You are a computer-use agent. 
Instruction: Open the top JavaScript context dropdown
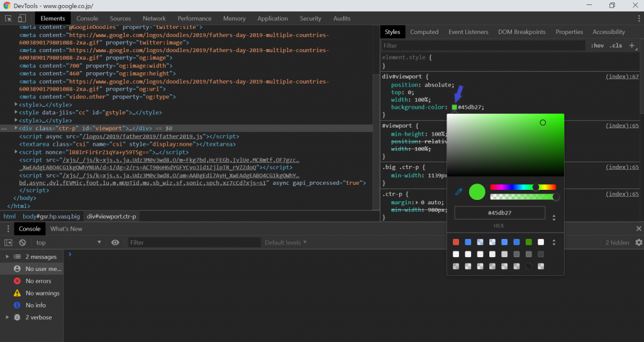point(69,243)
